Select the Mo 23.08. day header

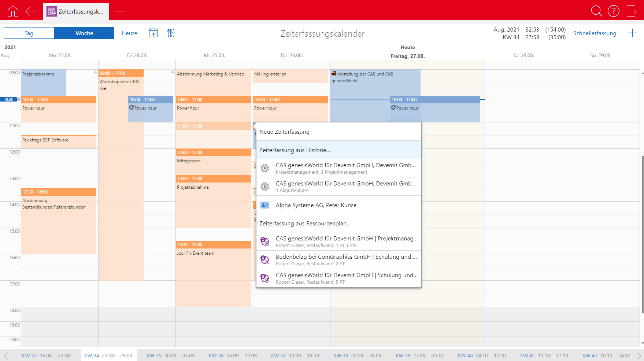(x=60, y=55)
